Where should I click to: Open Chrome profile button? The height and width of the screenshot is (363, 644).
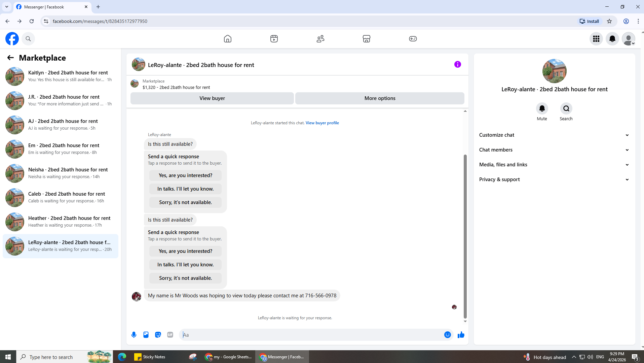click(x=626, y=21)
